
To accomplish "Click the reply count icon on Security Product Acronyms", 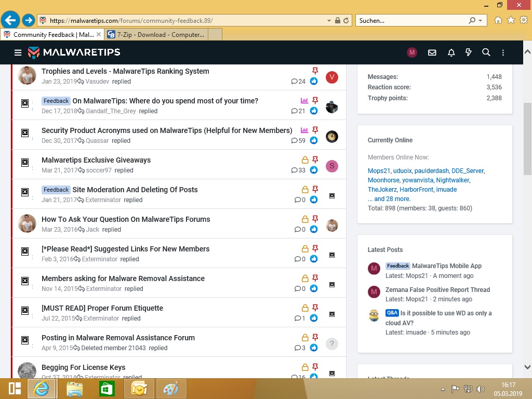I will click(x=294, y=140).
